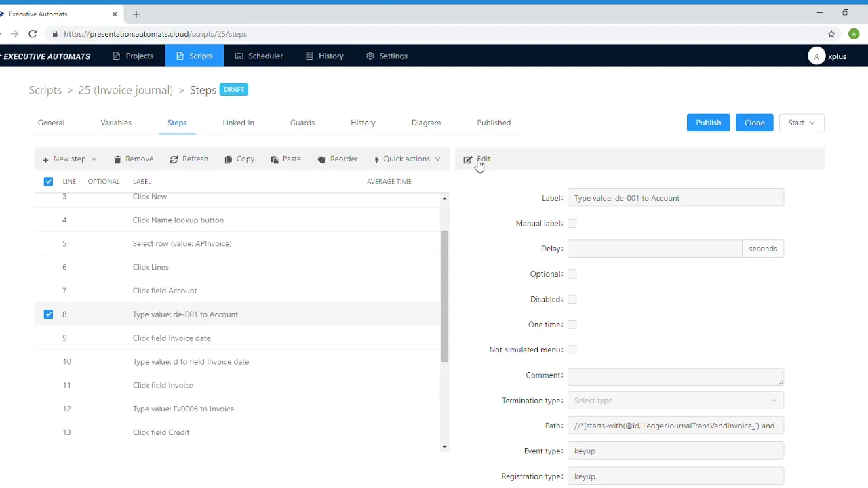This screenshot has width=868, height=488.
Task: Select the Paste step icon
Action: click(275, 159)
